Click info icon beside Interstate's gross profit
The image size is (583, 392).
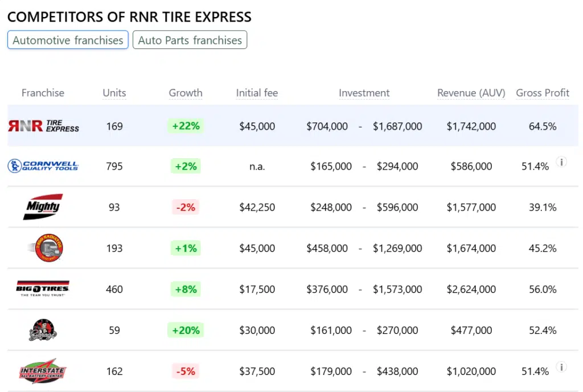pos(561,367)
